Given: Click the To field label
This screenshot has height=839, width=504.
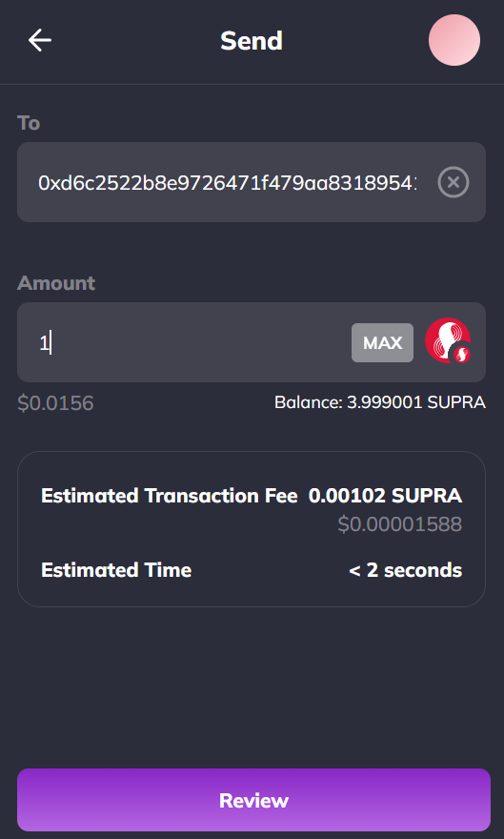Looking at the screenshot, I should (29, 123).
